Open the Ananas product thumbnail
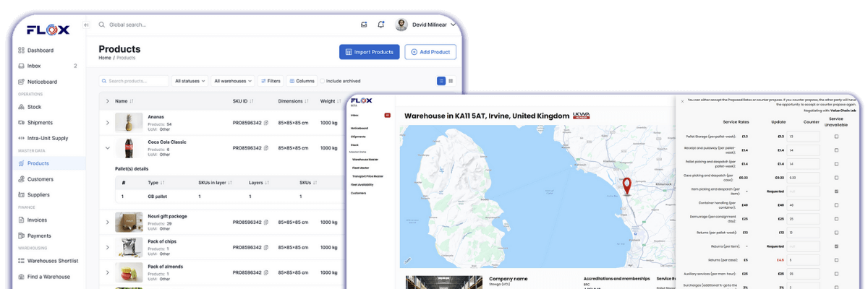The height and width of the screenshot is (289, 868). (129, 123)
